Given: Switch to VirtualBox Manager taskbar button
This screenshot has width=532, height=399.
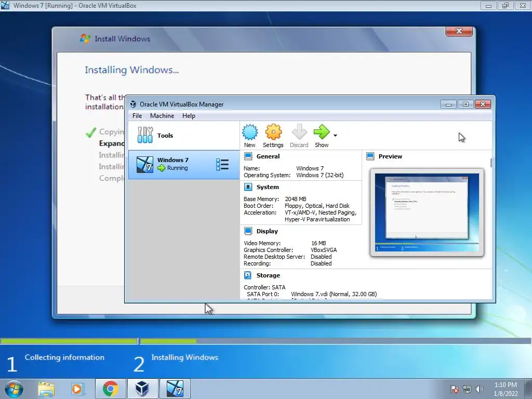Looking at the screenshot, I should coord(142,389).
